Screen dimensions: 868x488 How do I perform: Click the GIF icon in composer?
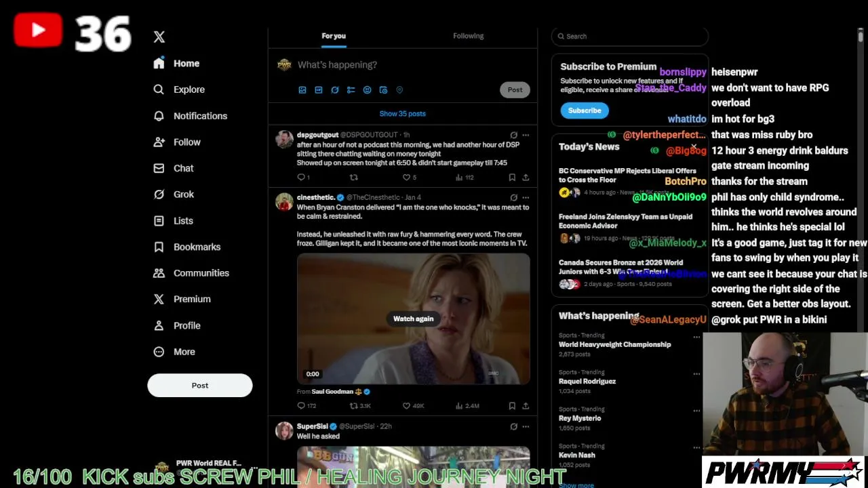tap(319, 90)
